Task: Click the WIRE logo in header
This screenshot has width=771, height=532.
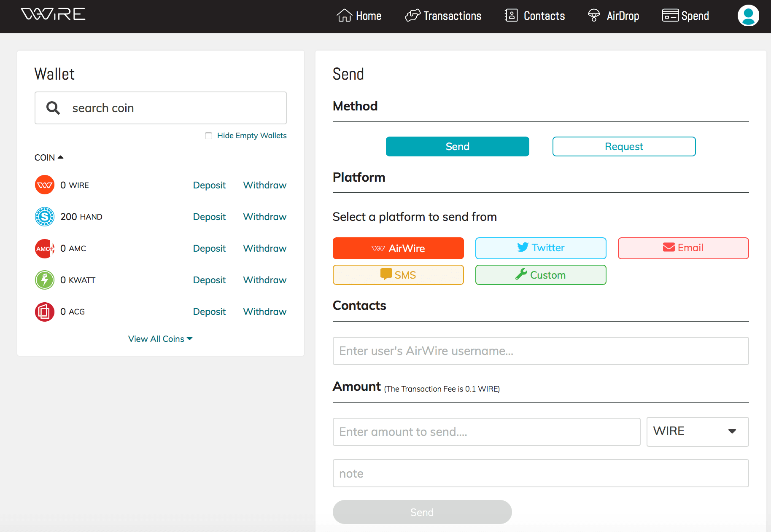Action: click(53, 14)
